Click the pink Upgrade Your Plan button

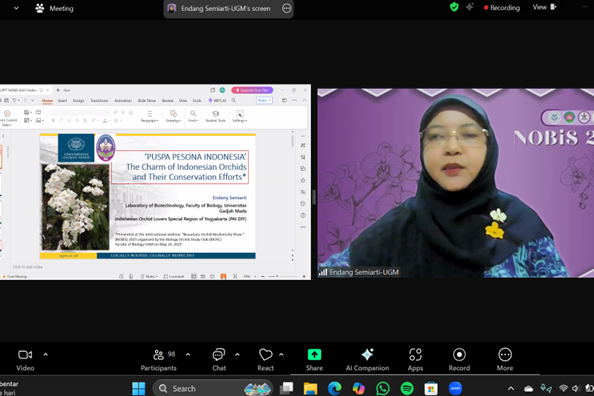[x=252, y=90]
